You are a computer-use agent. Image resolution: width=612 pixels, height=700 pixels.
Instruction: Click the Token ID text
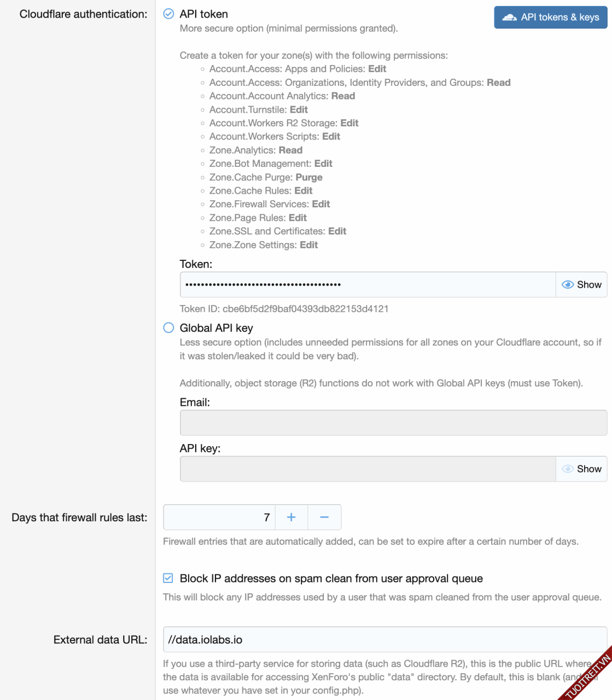pos(284,309)
